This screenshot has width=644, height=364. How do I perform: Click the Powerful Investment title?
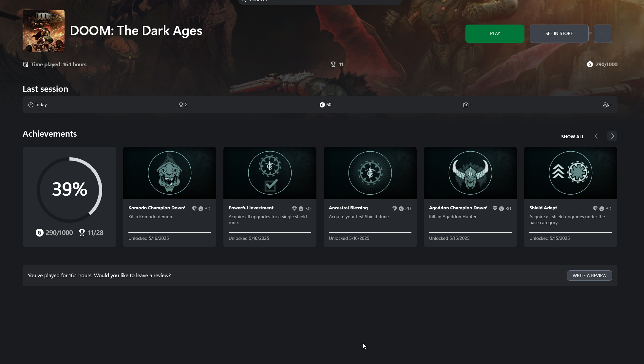(251, 208)
